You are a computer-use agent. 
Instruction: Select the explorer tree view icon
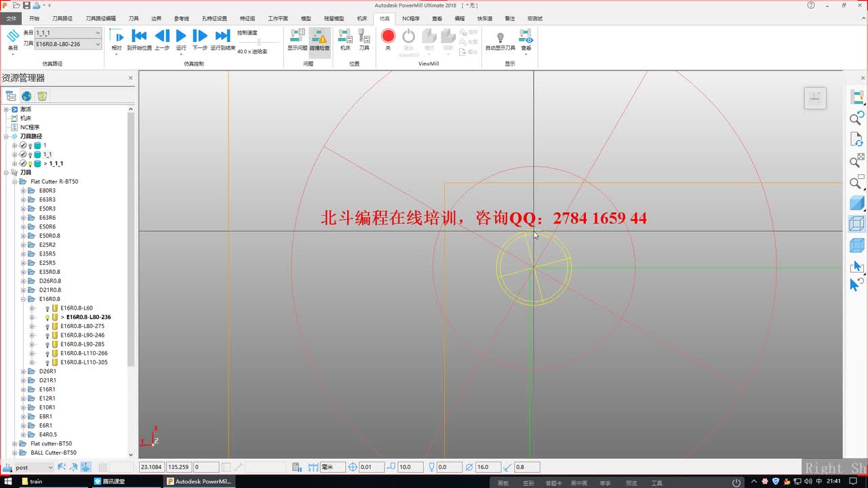(11, 96)
